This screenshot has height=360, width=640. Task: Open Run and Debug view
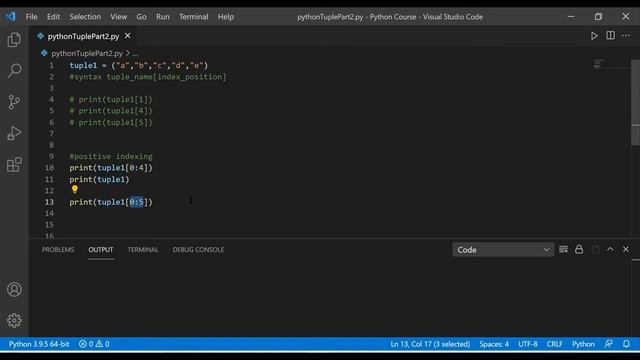click(14, 133)
